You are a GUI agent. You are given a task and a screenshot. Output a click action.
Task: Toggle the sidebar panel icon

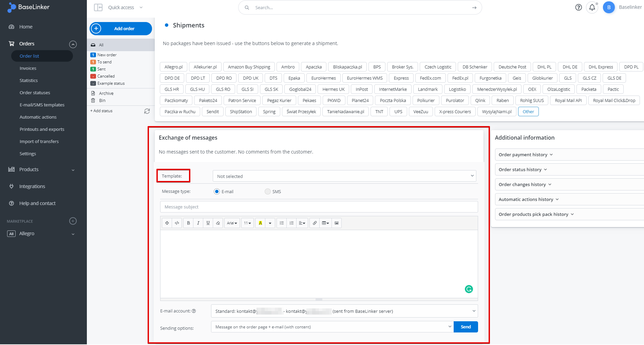[x=98, y=7]
